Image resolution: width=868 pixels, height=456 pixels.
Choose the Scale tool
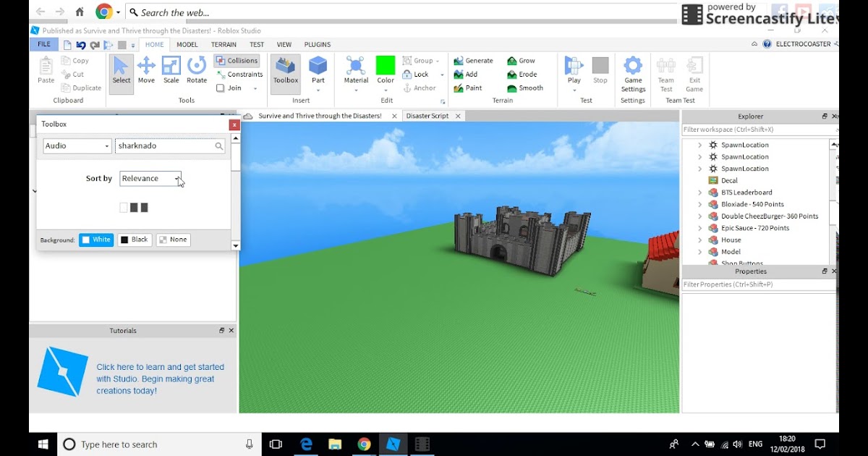point(171,71)
